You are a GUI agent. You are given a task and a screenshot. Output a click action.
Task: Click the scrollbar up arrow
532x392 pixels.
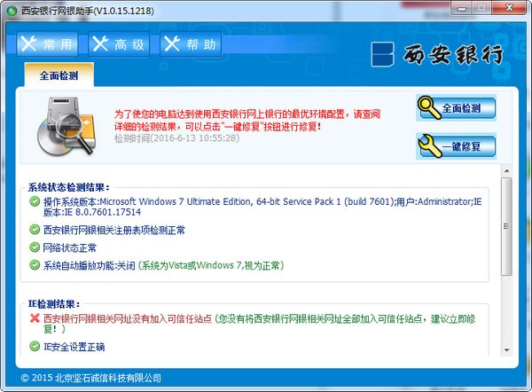pyautogui.click(x=506, y=170)
